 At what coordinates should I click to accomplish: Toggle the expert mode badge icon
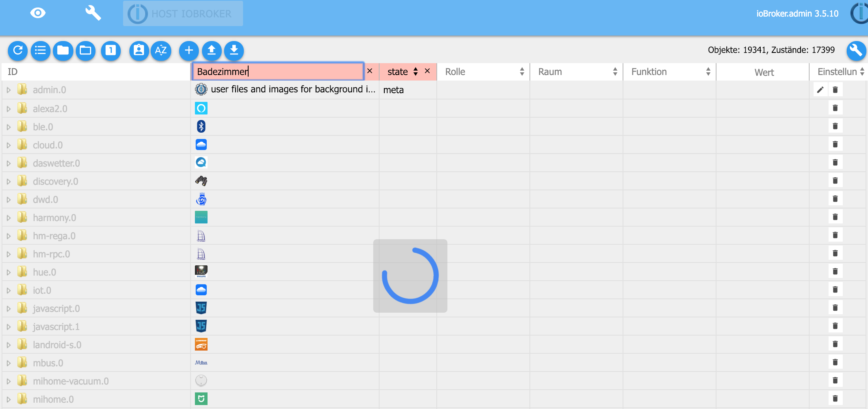click(x=139, y=51)
